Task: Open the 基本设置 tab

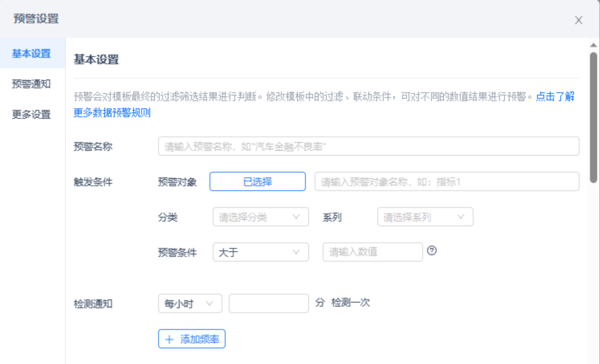Action: click(x=31, y=53)
